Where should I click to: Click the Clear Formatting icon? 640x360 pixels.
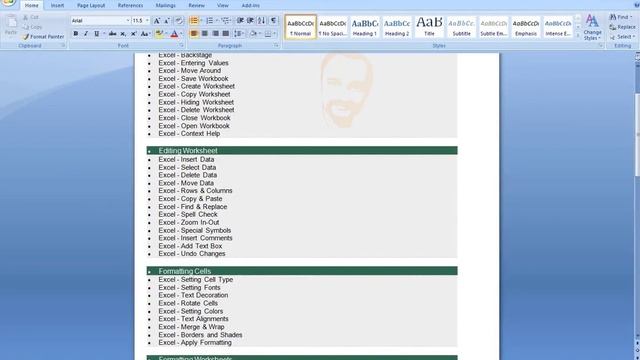pos(179,21)
